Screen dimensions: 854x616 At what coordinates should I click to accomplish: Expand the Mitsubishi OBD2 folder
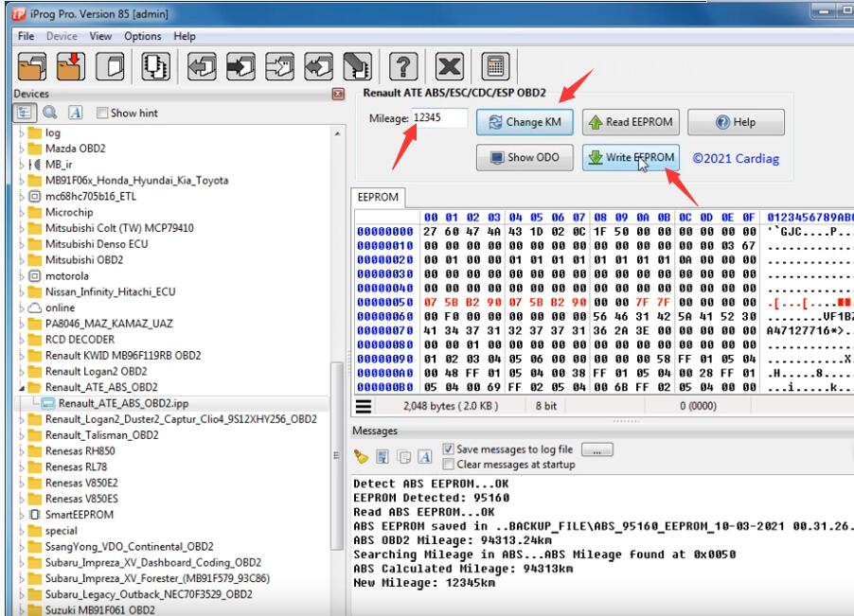pos(22,260)
